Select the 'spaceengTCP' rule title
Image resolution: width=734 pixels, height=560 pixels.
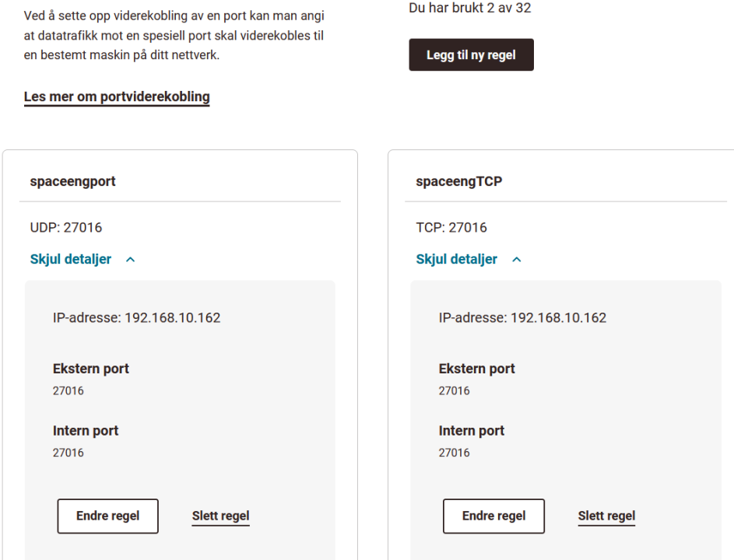[459, 181]
